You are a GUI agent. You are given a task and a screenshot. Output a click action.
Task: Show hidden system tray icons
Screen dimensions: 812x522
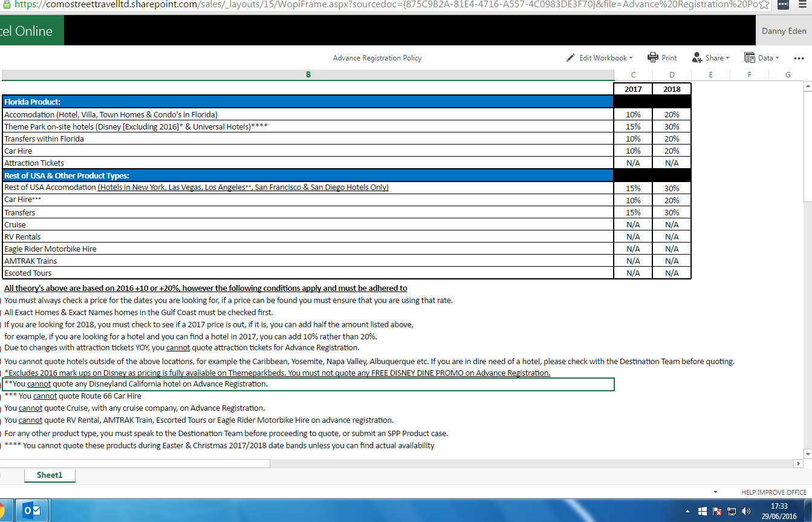[687, 511]
